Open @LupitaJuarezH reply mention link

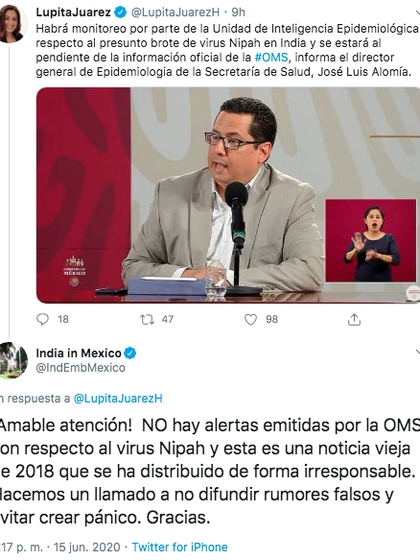click(x=118, y=399)
